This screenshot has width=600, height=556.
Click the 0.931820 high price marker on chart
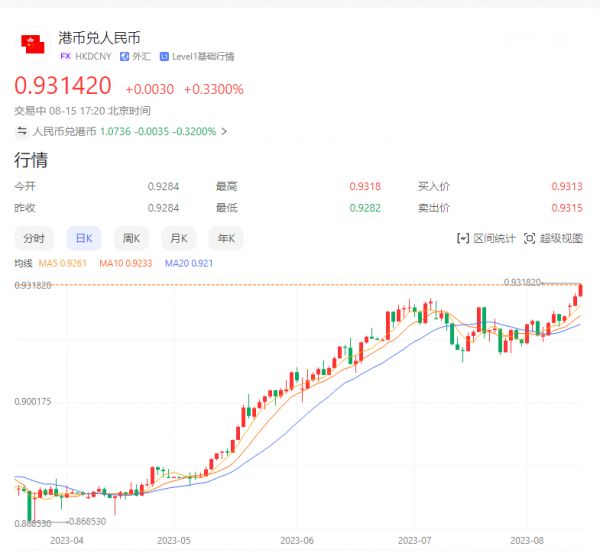coord(523,282)
